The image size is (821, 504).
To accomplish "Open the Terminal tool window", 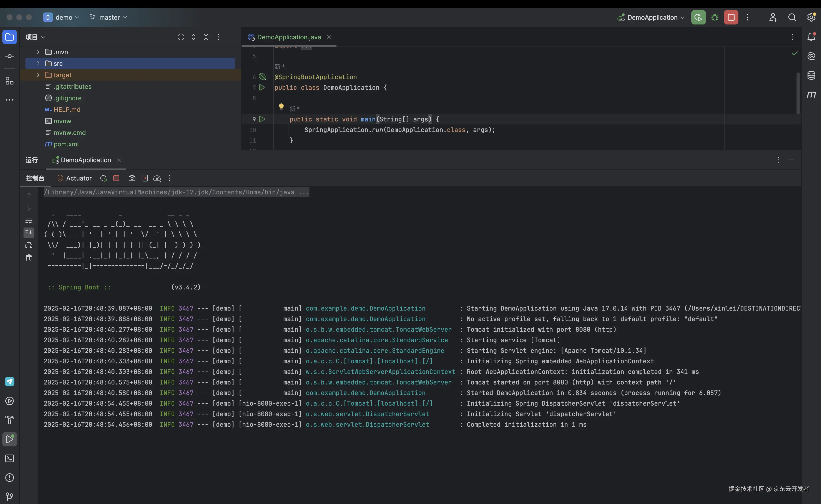I will click(x=10, y=458).
